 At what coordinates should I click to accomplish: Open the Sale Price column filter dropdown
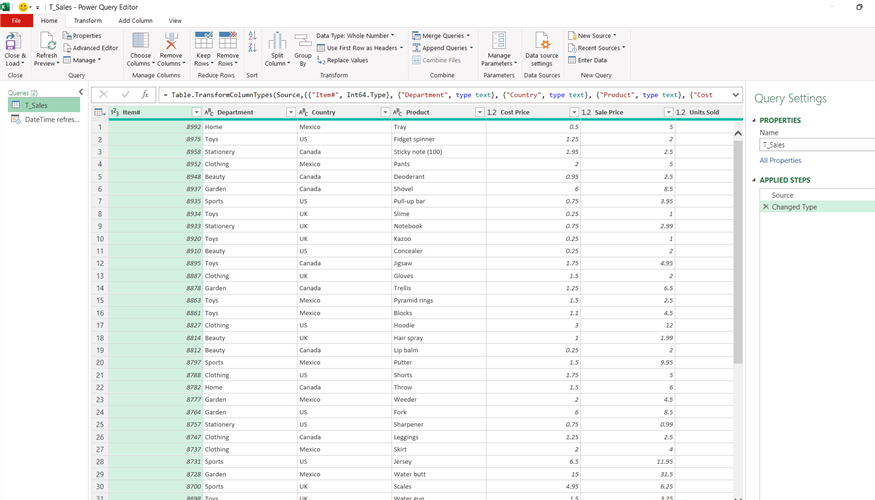click(669, 112)
